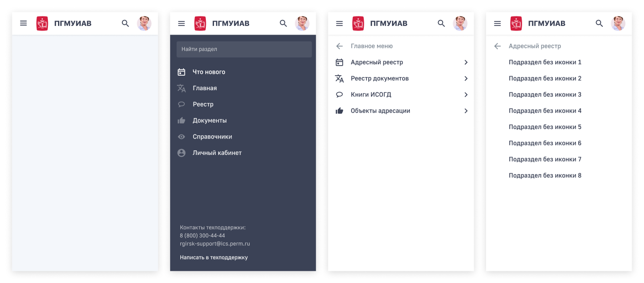Open user avatar on Адресный реестр submenu screen

(618, 23)
